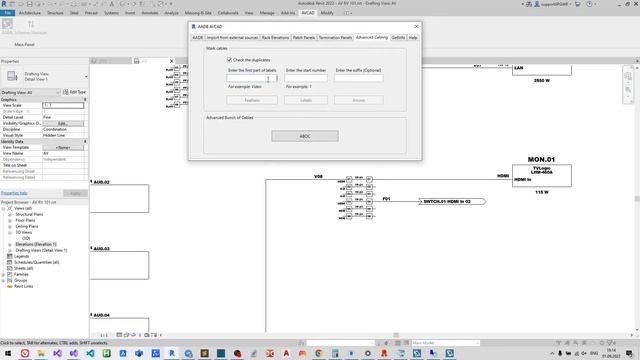640x360 pixels.
Task: Switch to the dialog Help tab
Action: tap(413, 38)
